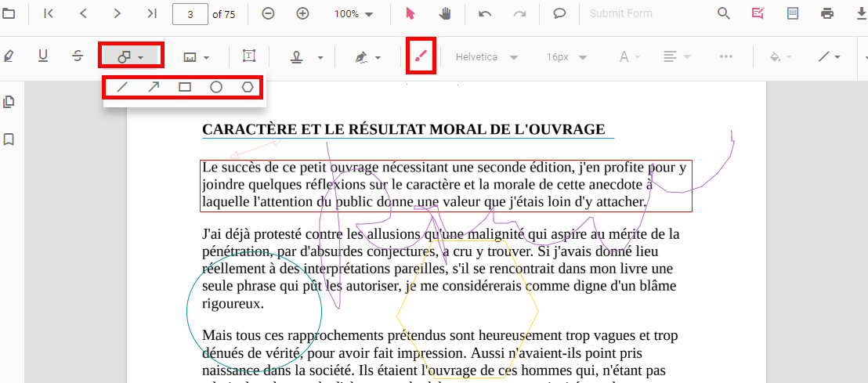The height and width of the screenshot is (383, 868).
Task: Activate the pan hand tool
Action: [445, 14]
